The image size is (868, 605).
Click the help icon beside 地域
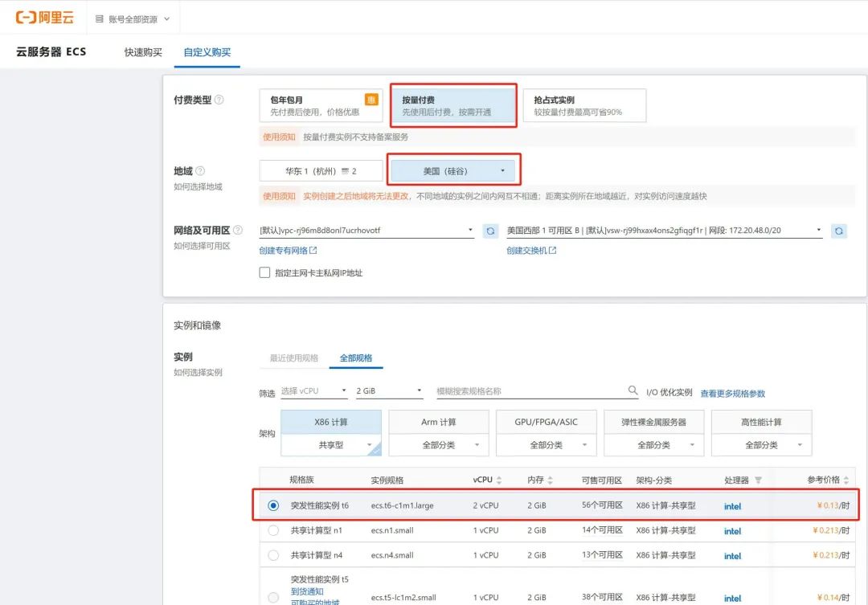200,171
